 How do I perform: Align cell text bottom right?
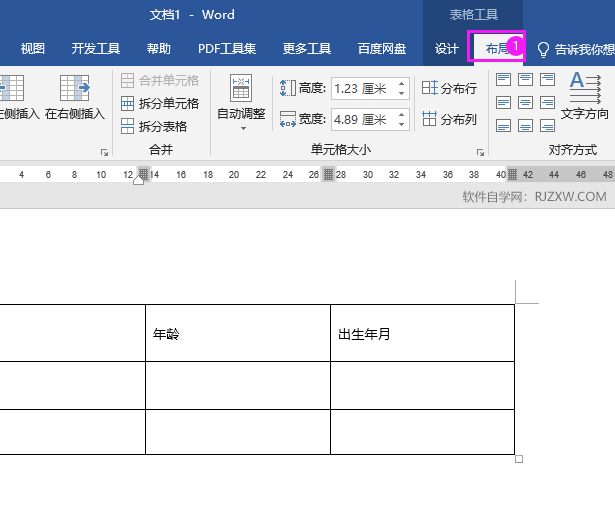(x=547, y=126)
